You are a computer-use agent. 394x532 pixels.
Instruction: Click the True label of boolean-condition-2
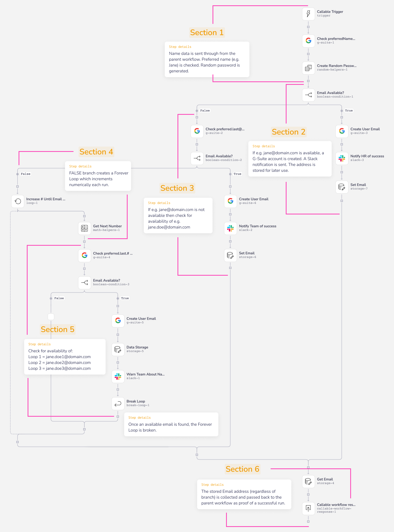coord(237,174)
